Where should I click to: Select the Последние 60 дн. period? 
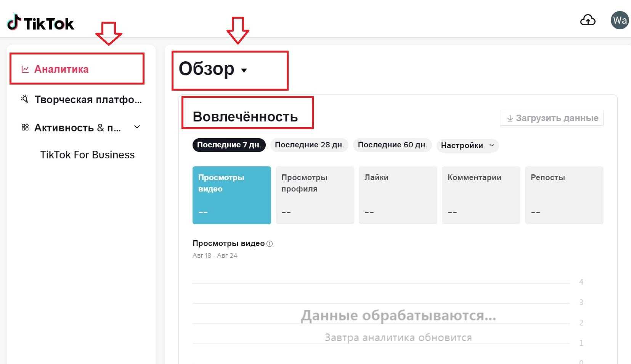pos(392,145)
